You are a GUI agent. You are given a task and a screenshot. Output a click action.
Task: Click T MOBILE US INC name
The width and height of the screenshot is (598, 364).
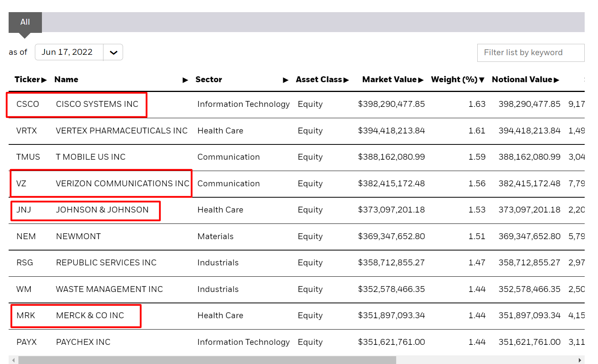tap(91, 157)
